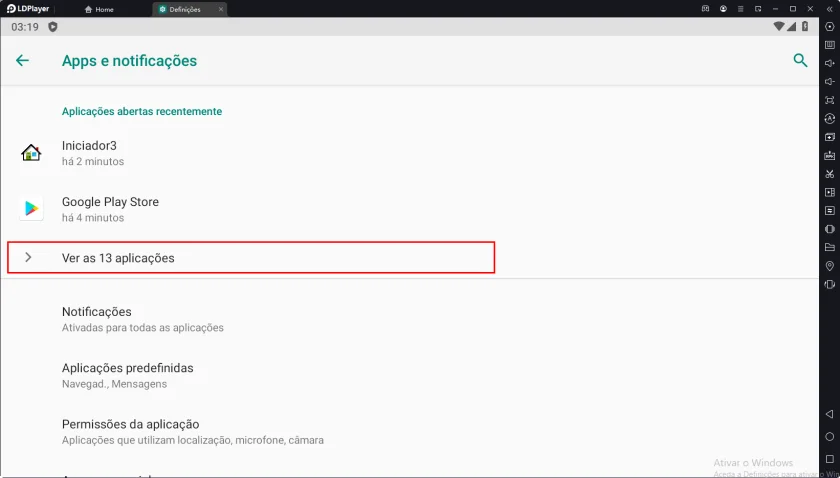Click the shake device icon above folder

830,229
